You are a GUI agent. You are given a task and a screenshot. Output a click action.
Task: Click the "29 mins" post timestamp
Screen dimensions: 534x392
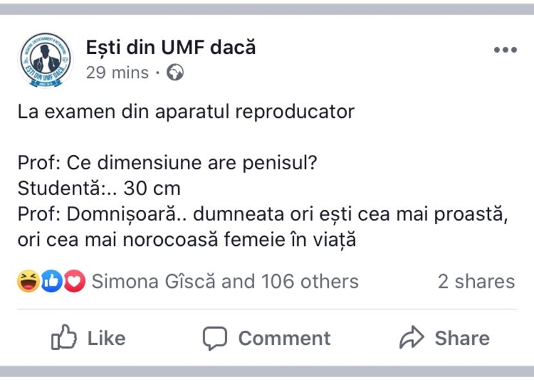(117, 73)
